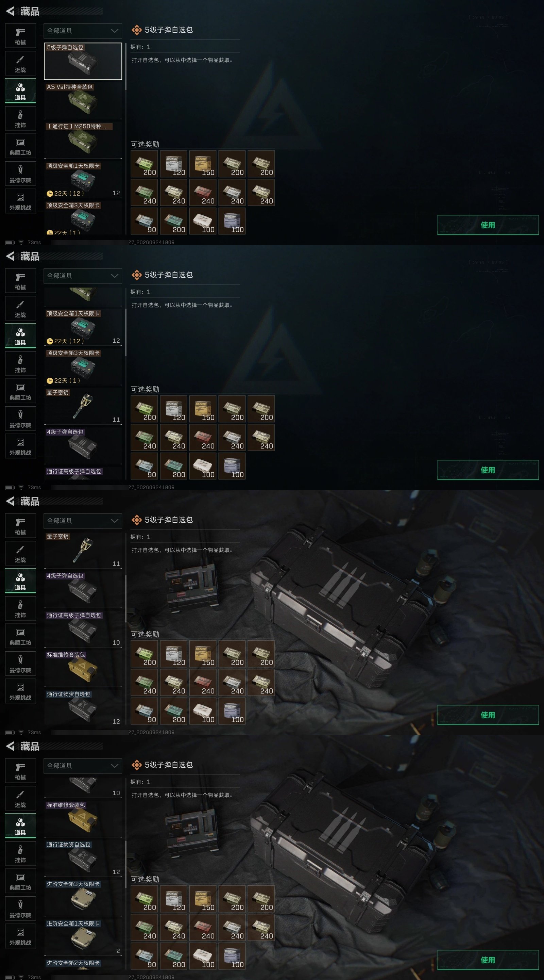
Task: Open 近战 sidebar icon in topmost screenshot
Action: point(20,64)
